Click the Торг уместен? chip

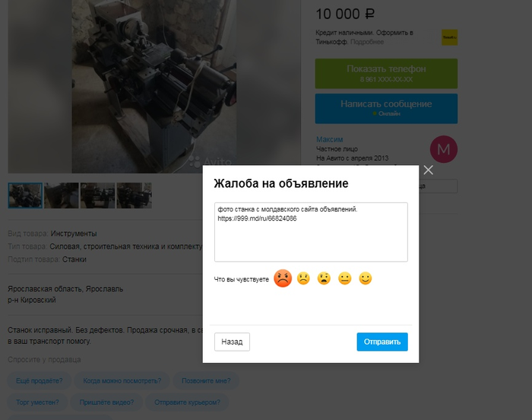(x=37, y=402)
